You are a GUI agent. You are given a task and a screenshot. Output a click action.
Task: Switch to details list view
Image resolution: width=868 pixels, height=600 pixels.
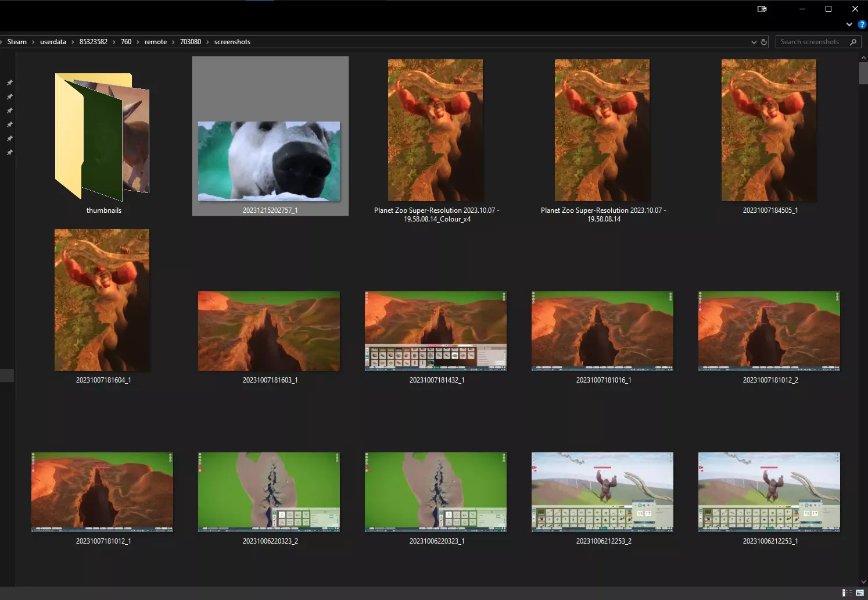[x=847, y=592]
